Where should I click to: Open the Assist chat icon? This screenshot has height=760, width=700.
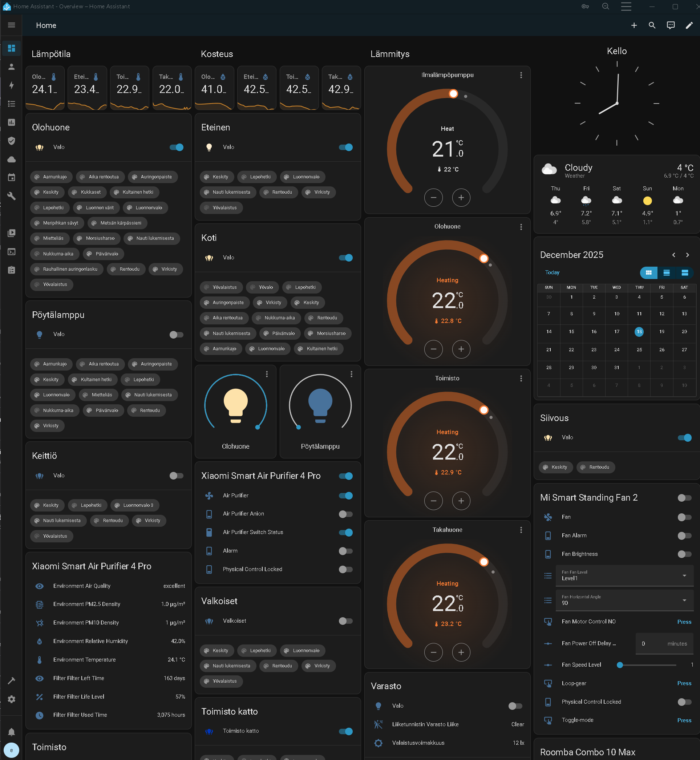[x=671, y=25]
